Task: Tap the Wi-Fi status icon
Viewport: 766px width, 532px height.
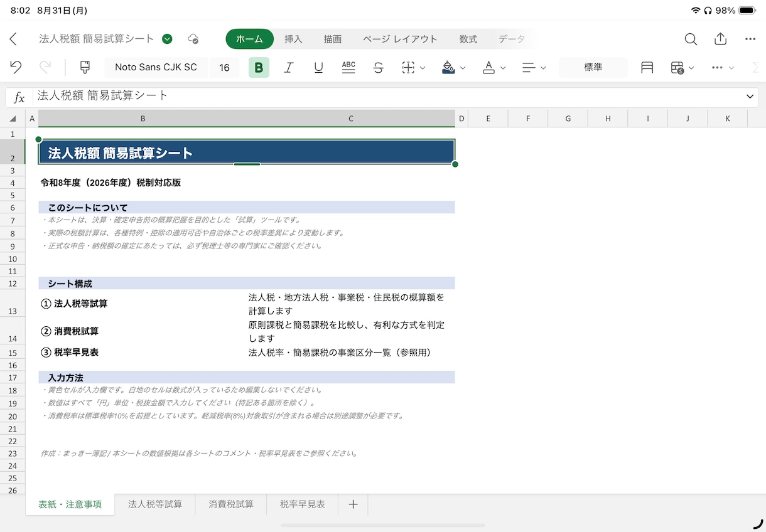Action: pos(696,11)
